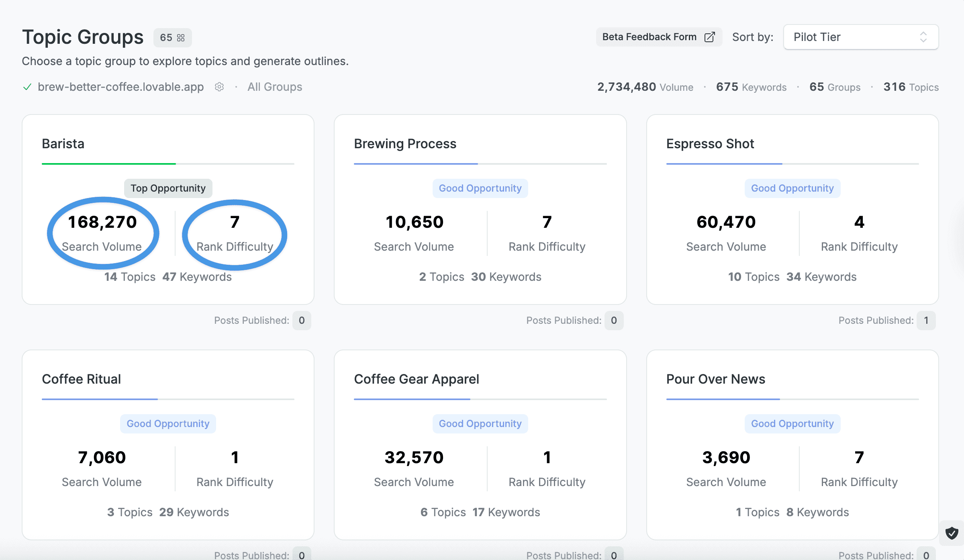Click the 3,690 Search Volume figure

(726, 458)
